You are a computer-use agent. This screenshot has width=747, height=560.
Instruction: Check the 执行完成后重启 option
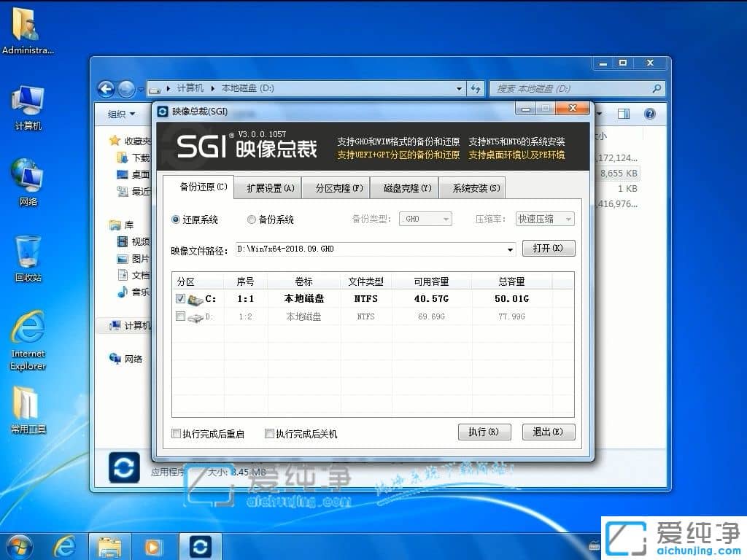coord(176,432)
